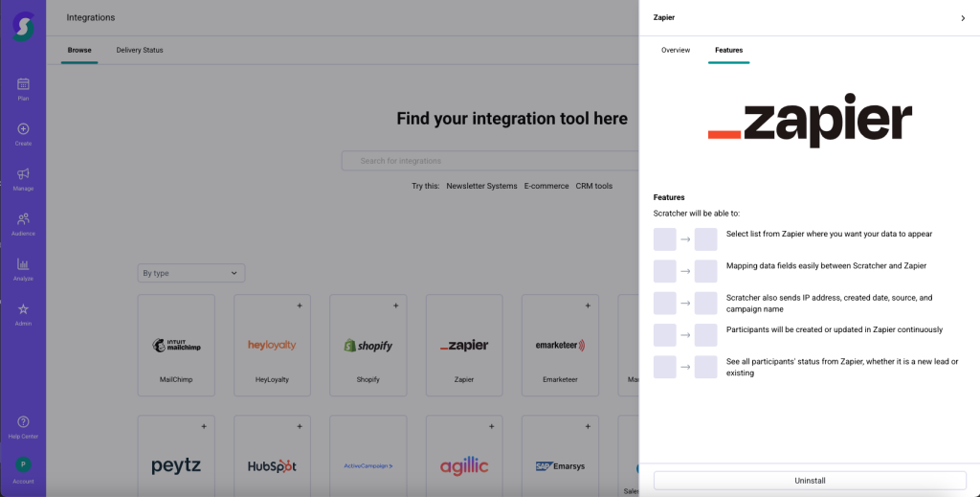
Task: Open the Plan calendar icon in sidebar
Action: pyautogui.click(x=23, y=84)
